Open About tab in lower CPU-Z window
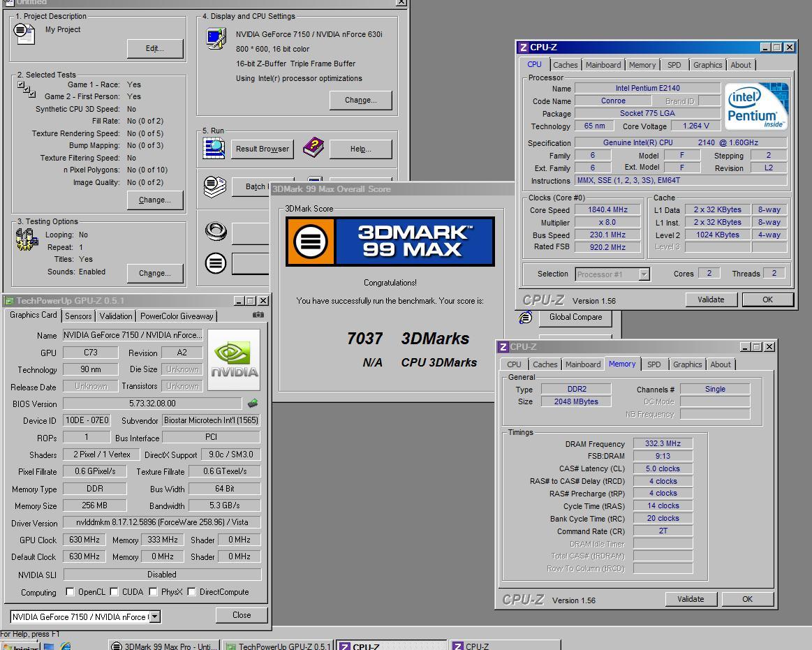812x650 pixels. 721,364
